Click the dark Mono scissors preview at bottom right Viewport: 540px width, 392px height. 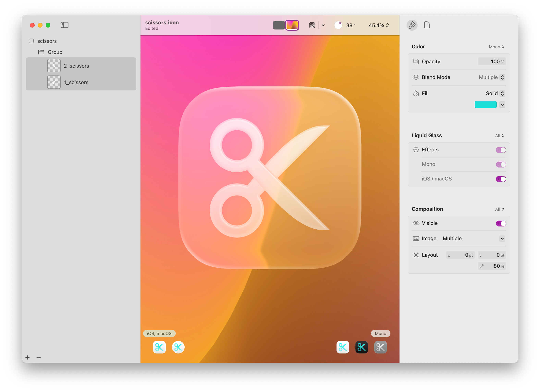coord(362,347)
